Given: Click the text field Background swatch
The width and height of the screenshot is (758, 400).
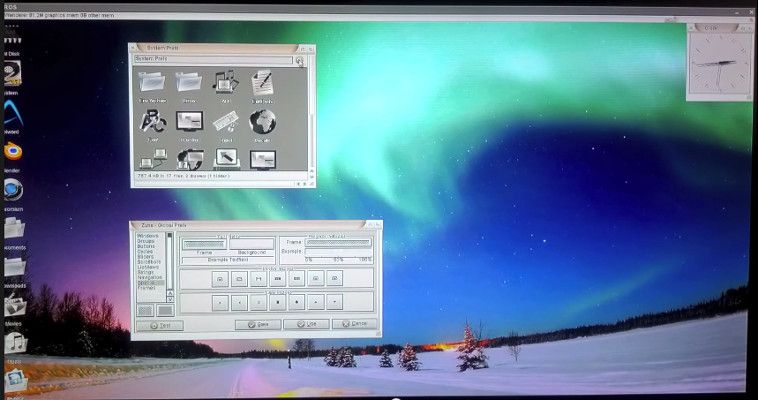Looking at the screenshot, I should coord(251,244).
